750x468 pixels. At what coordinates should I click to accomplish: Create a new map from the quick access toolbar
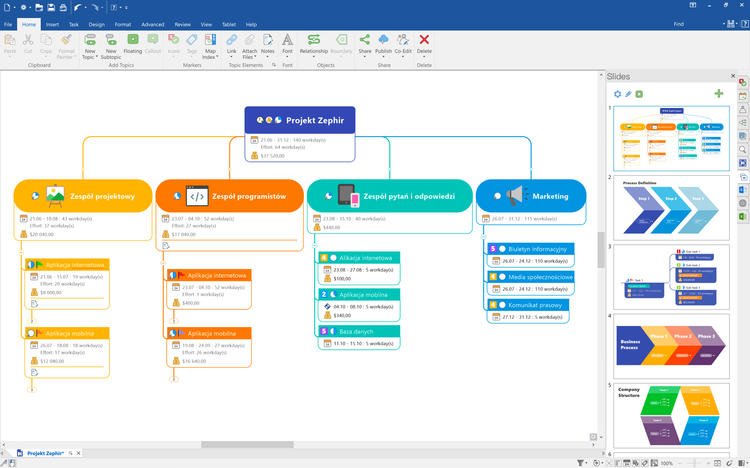coord(7,7)
